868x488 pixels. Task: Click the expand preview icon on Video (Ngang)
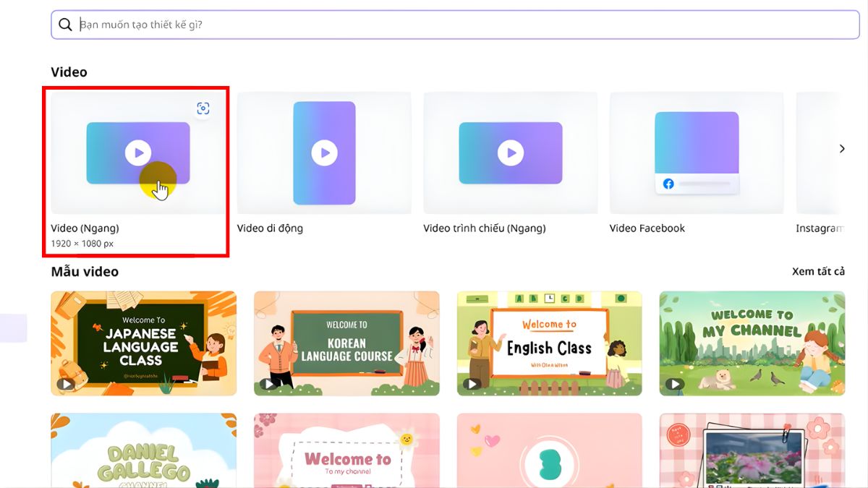point(203,108)
